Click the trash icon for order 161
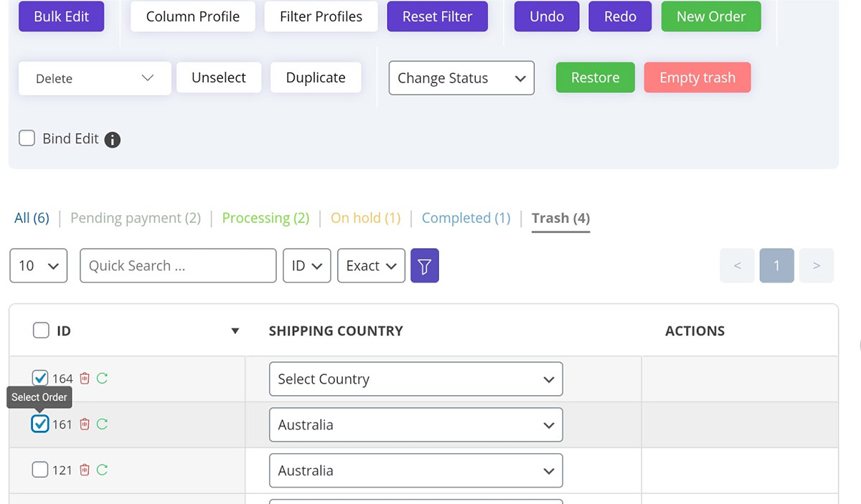 point(85,424)
